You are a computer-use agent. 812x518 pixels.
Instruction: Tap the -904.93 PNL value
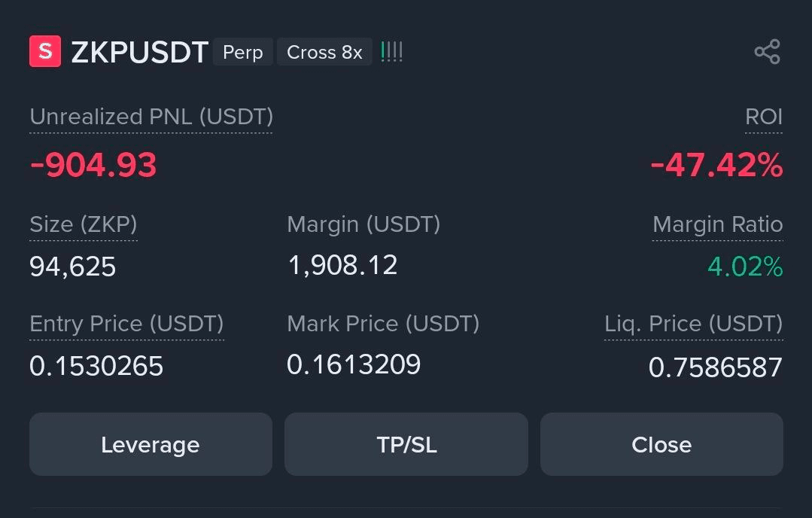coord(93,165)
